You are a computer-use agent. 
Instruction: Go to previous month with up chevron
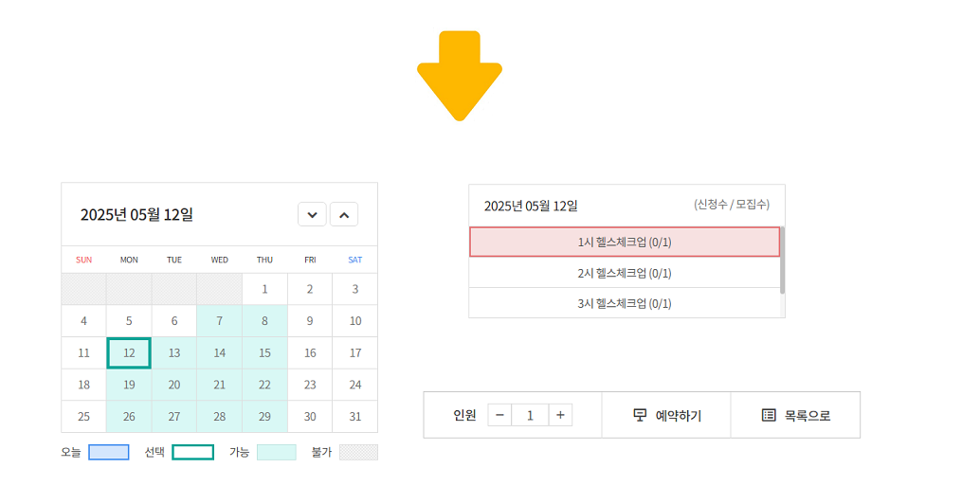pos(344,214)
